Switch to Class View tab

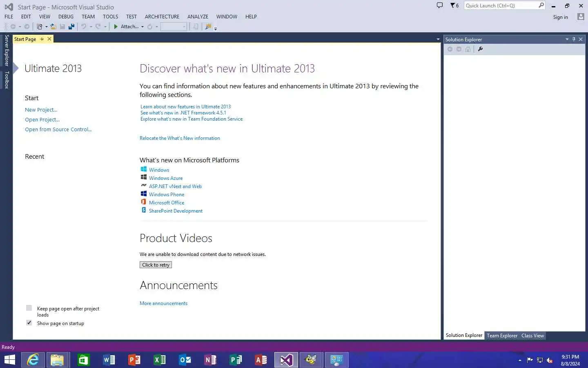532,336
